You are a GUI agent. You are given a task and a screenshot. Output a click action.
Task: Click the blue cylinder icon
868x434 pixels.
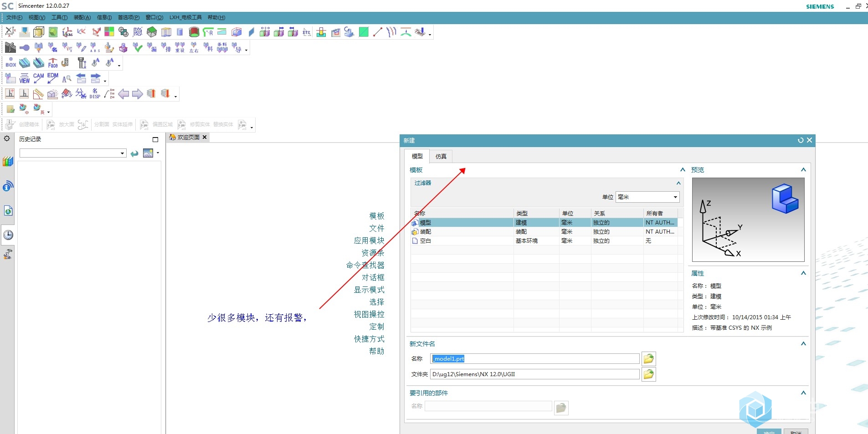pos(180,32)
